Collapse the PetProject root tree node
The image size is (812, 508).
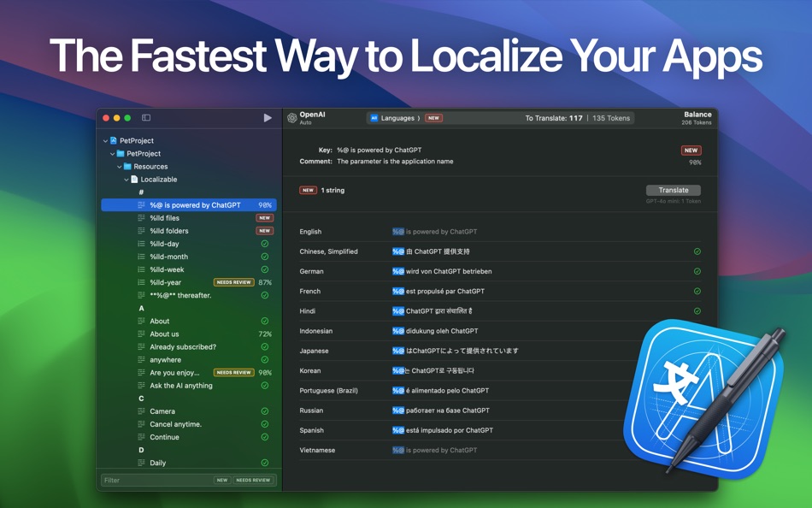tap(106, 140)
